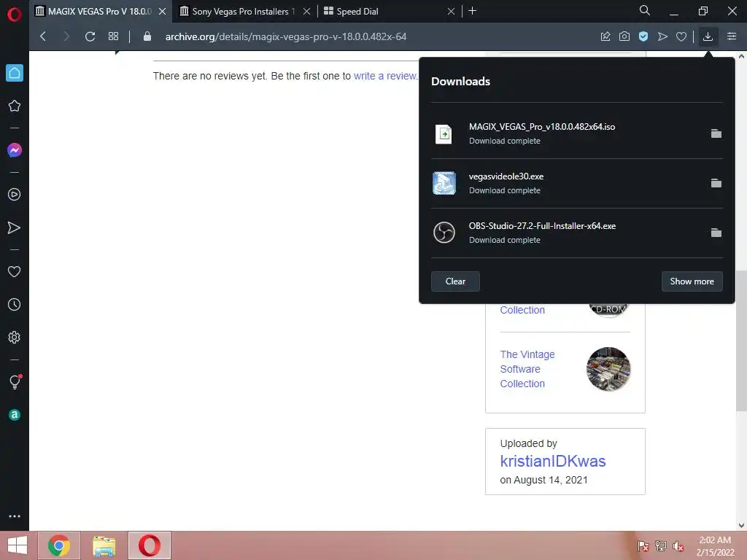View site security lock info
The width and height of the screenshot is (747, 560).
[x=147, y=36]
